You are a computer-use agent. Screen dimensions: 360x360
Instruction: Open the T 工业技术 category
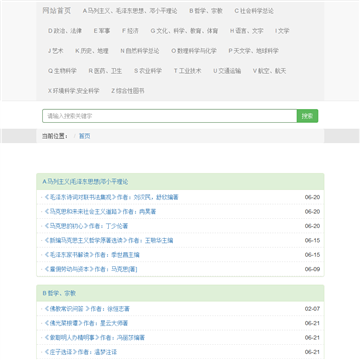click(x=187, y=71)
